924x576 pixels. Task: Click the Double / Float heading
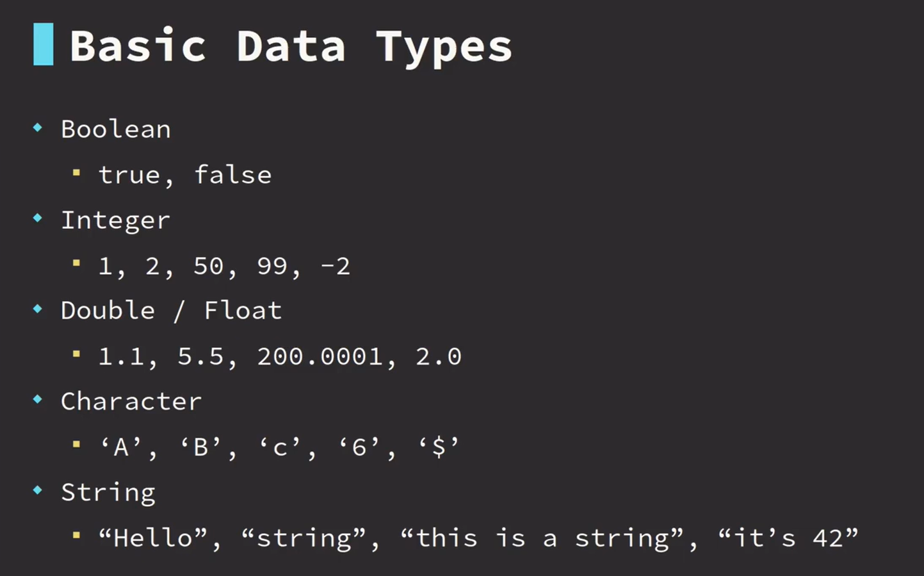(x=171, y=311)
